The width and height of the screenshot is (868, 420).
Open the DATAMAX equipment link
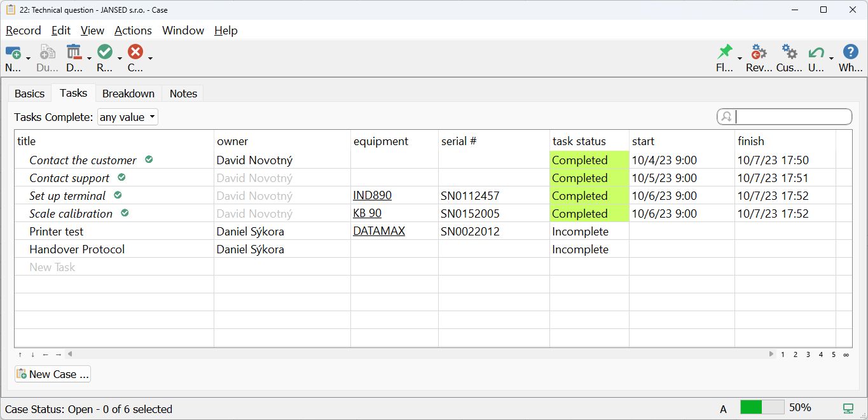(379, 231)
